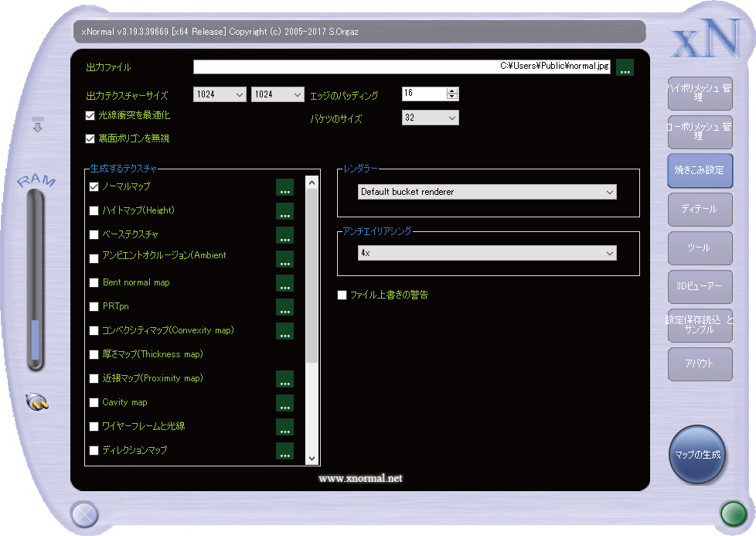Click the download arrow icon above RAM
Screen dimensions: 756x536
38,124
